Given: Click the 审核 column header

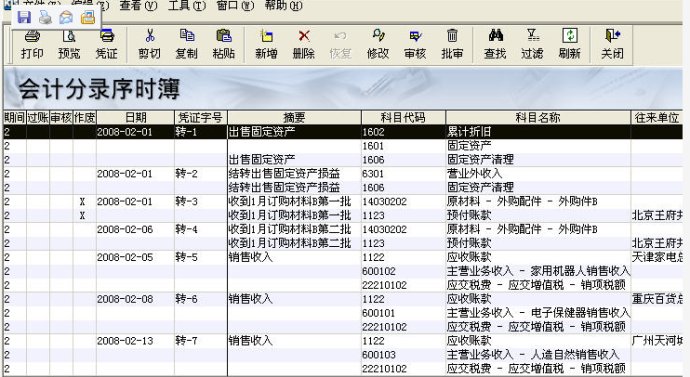Looking at the screenshot, I should tap(61, 117).
